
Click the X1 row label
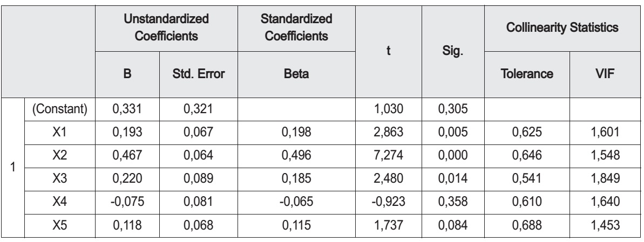point(59,132)
